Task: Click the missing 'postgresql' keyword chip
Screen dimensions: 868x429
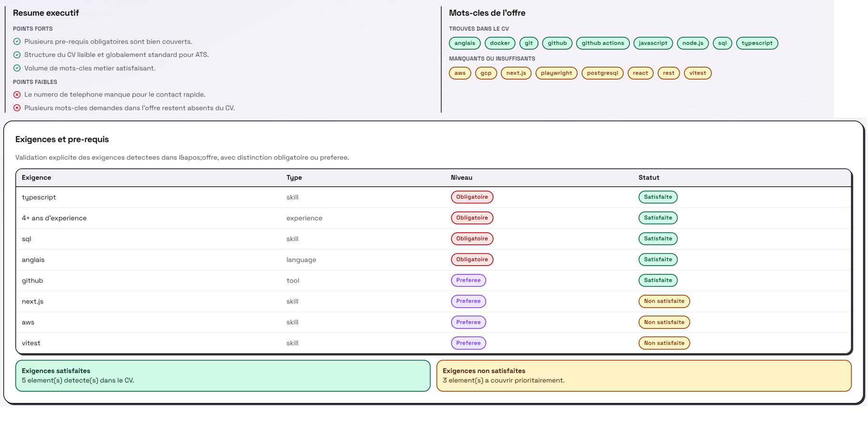Action: point(602,73)
